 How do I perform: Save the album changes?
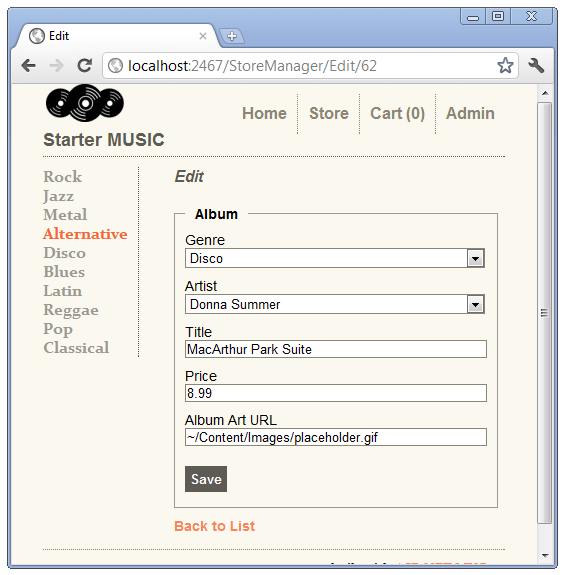tap(206, 479)
